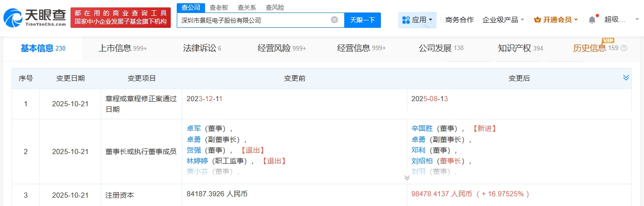Open the 商务合作 link

click(x=459, y=20)
